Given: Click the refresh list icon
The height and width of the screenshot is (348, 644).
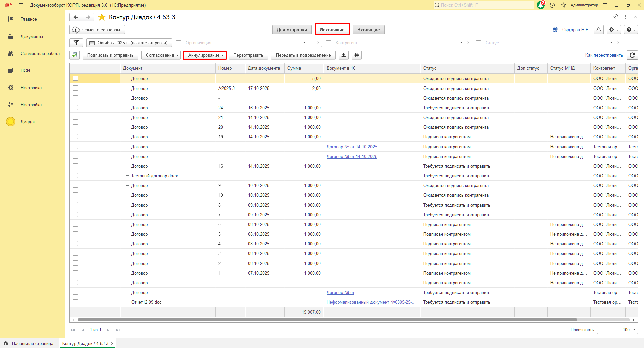Looking at the screenshot, I should 632,55.
